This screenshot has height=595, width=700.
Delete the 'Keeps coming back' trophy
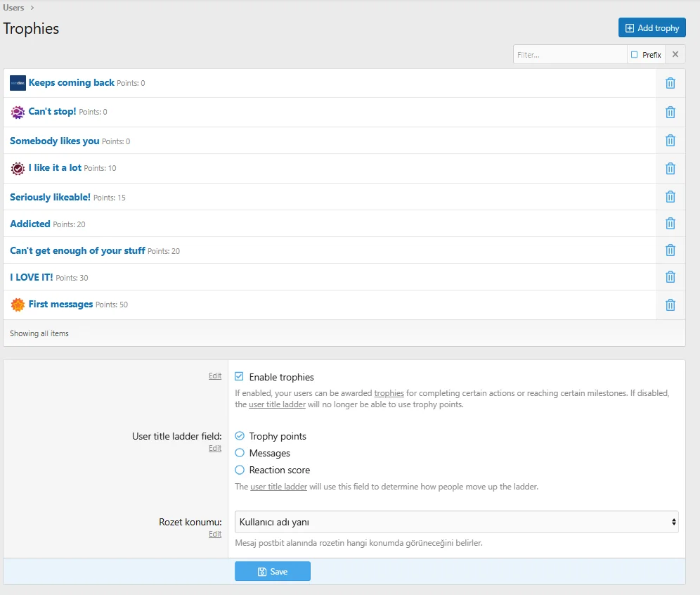[670, 83]
